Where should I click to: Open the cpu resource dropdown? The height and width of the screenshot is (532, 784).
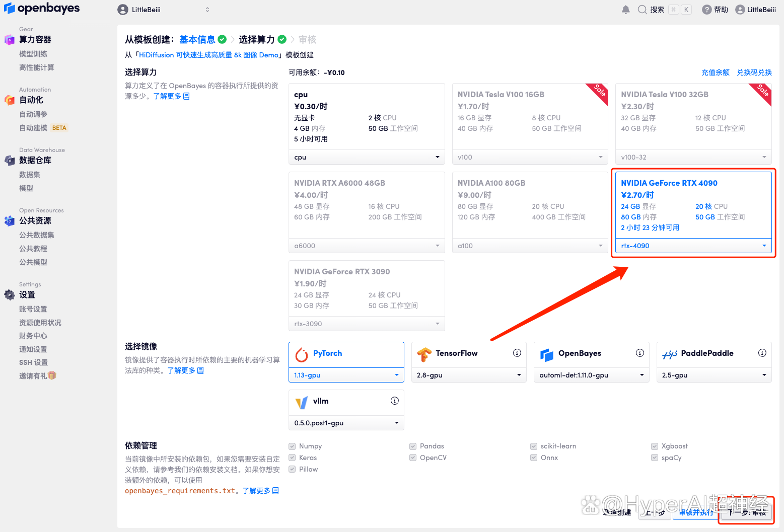click(x=367, y=157)
